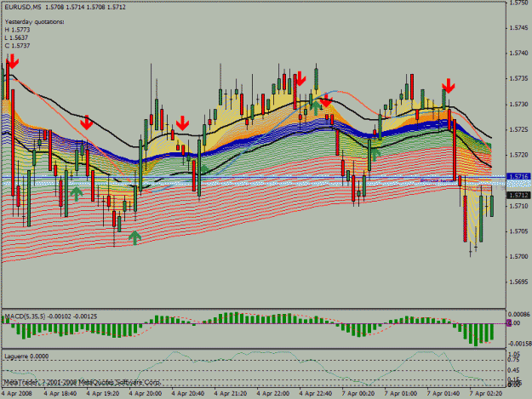Click the 1.5725 price axis label

point(518,129)
